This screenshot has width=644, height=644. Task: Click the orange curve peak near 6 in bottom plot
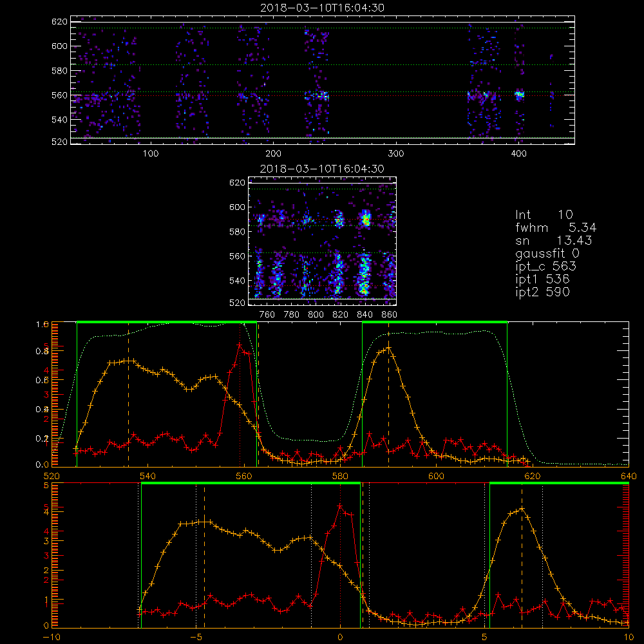click(522, 509)
